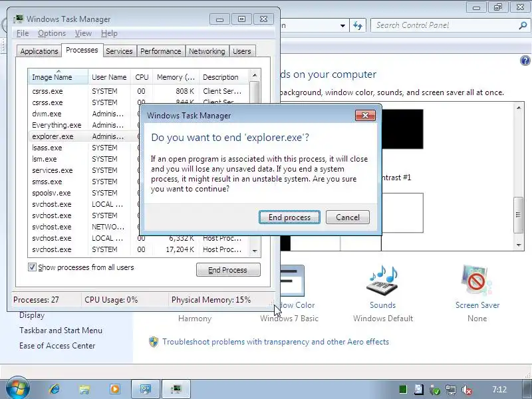Viewport: 532px width, 399px height.
Task: Select the lsm.exe process row
Action: (84, 159)
